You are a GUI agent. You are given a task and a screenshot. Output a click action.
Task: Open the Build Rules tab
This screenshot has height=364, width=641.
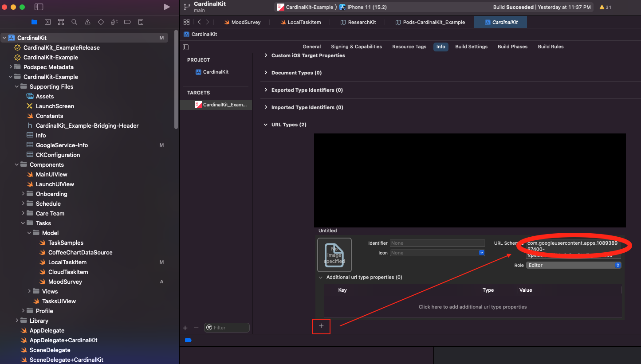(551, 47)
